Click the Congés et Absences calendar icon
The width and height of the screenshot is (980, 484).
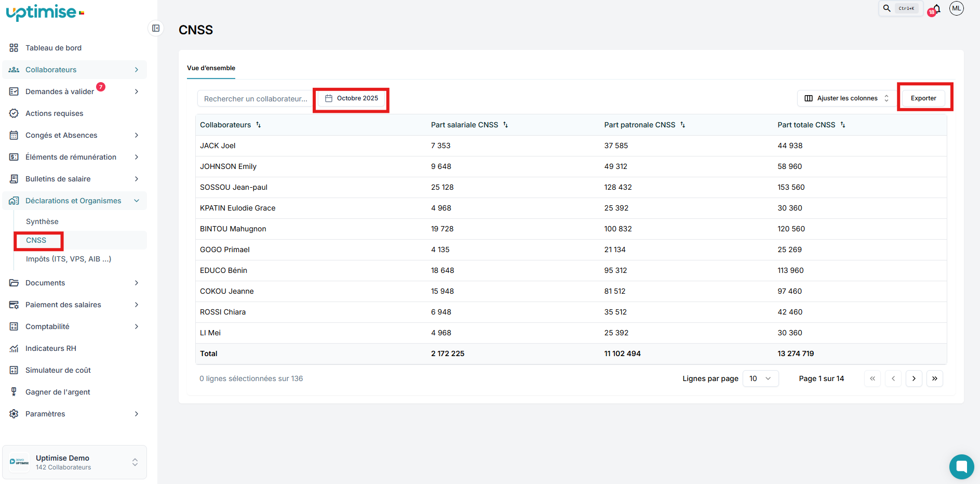pyautogui.click(x=14, y=135)
